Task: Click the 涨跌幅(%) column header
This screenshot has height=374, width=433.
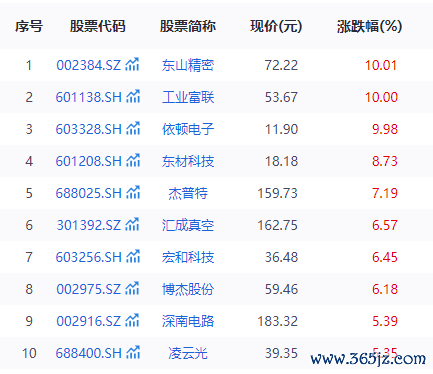Action: click(x=369, y=26)
